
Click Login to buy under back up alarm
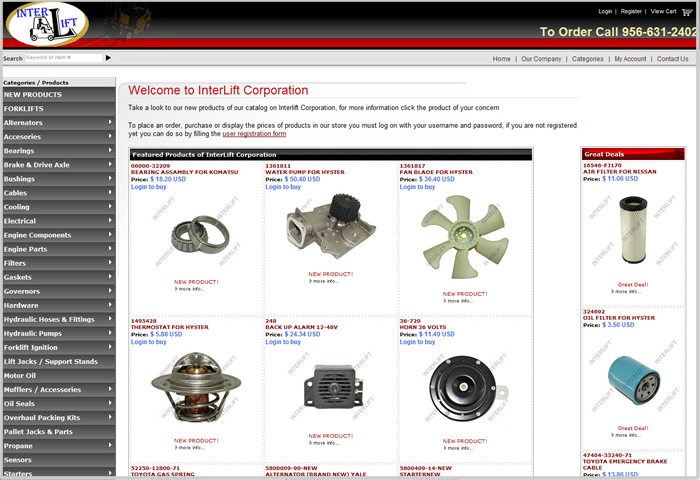[283, 342]
